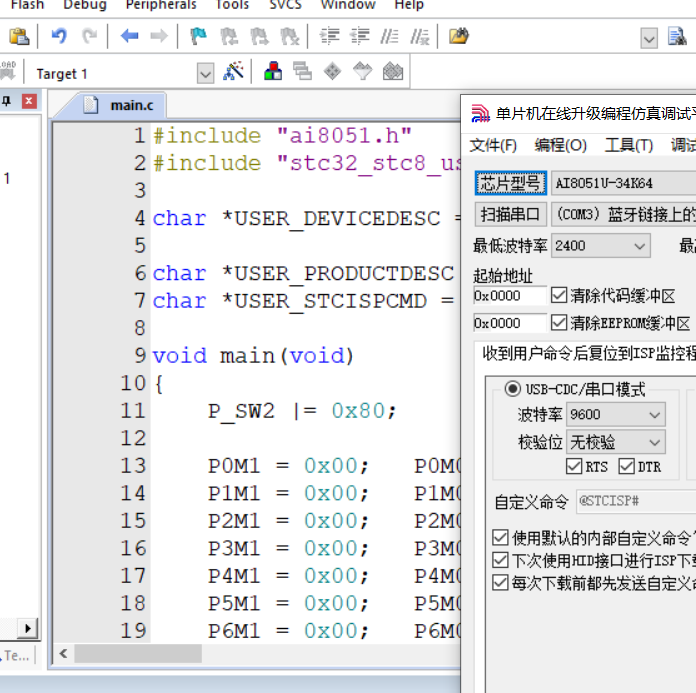
Task: Open 工具(T) menu in ISP window
Action: pos(629,145)
